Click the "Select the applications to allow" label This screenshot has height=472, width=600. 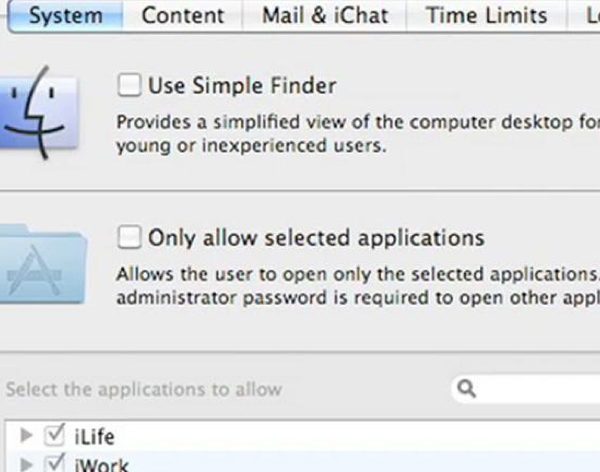[144, 389]
